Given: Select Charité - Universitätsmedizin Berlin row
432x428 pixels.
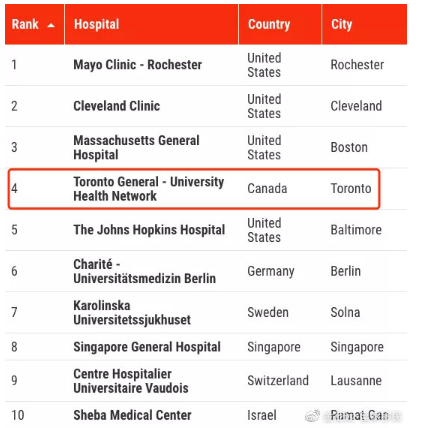Looking at the screenshot, I should 206,271.
